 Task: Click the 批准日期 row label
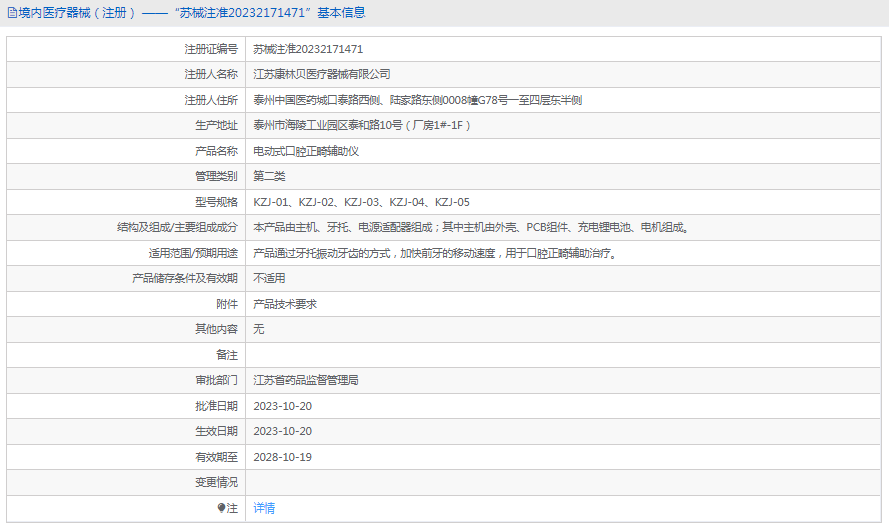[x=217, y=407]
